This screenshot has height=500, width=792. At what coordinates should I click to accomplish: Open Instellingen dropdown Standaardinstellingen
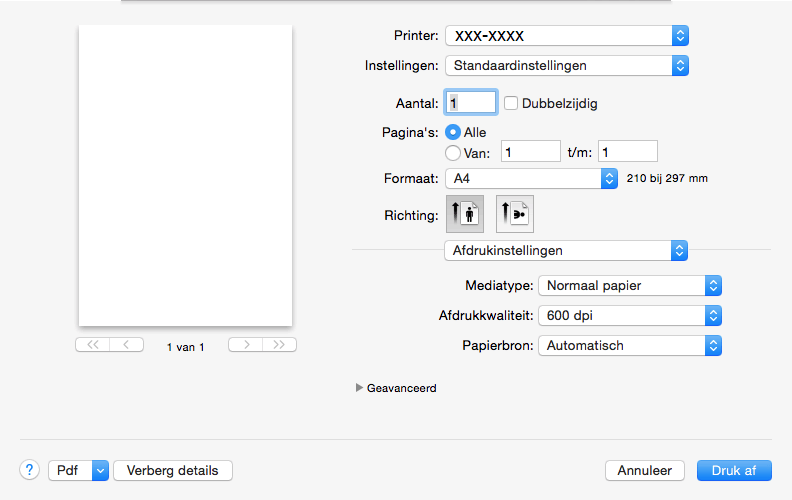(567, 66)
